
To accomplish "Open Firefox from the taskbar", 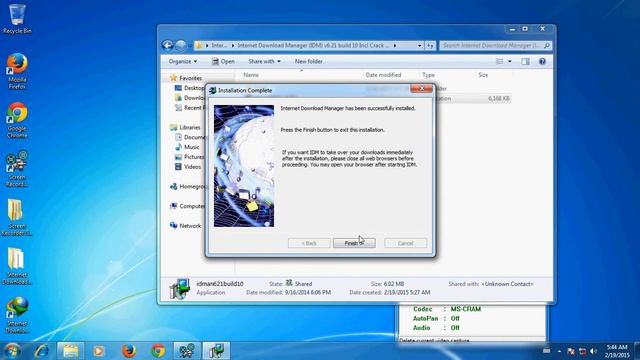I will pos(129,351).
